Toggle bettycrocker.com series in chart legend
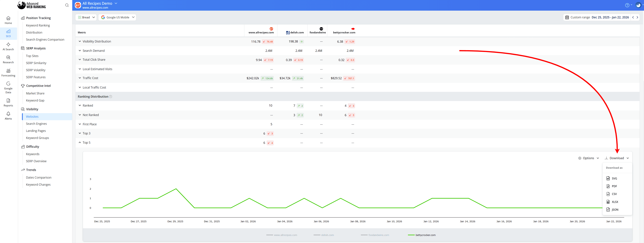 click(x=422, y=235)
